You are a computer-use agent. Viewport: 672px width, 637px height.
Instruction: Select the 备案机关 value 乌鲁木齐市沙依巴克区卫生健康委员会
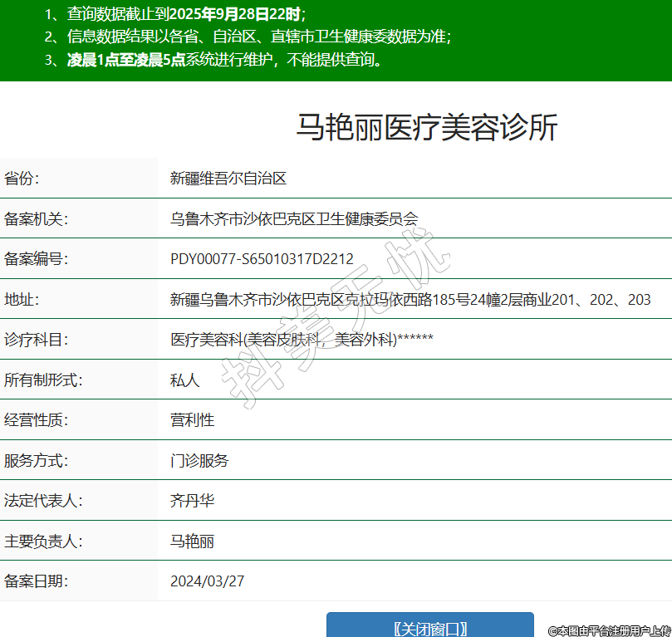[x=294, y=218]
